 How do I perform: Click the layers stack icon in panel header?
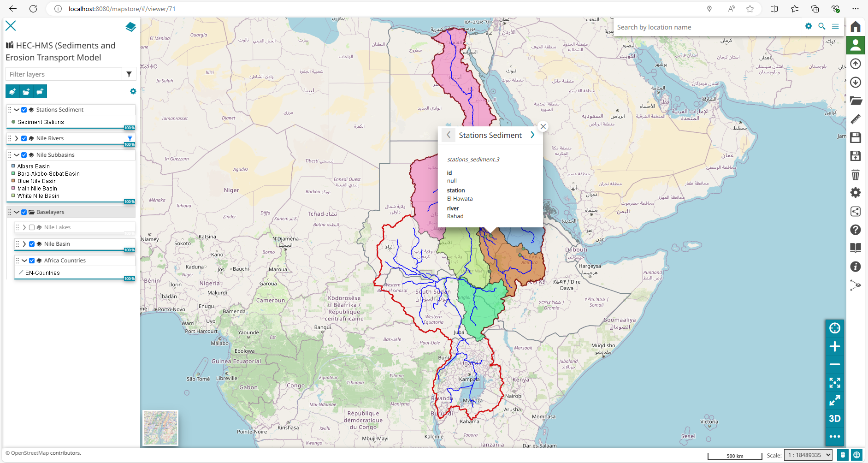130,27
